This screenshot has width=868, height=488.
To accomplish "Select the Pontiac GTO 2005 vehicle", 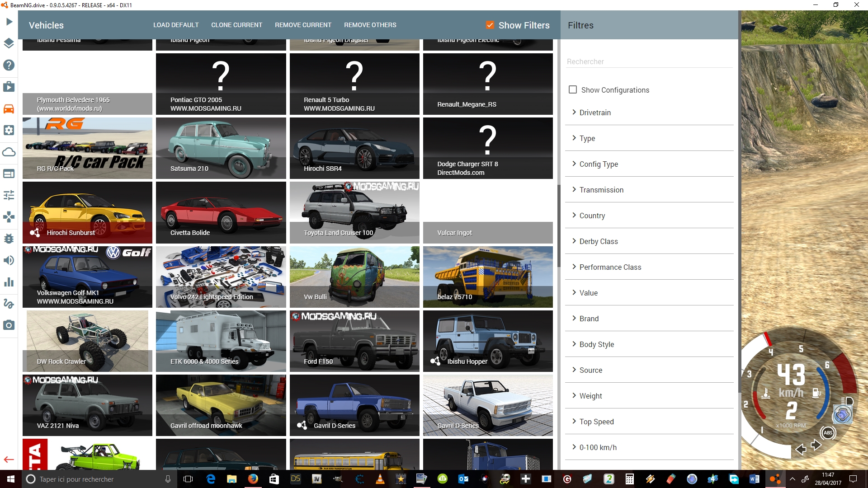I will click(221, 84).
